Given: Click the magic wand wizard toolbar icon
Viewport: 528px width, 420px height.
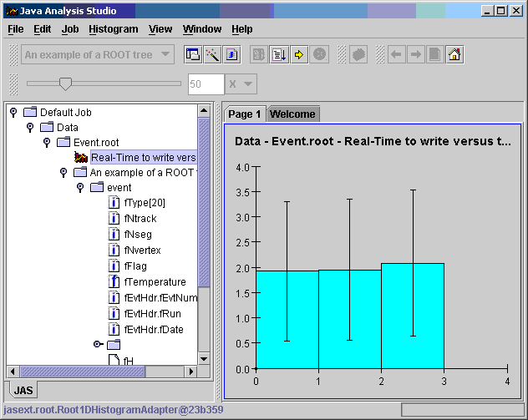Looking at the screenshot, I should pos(212,55).
